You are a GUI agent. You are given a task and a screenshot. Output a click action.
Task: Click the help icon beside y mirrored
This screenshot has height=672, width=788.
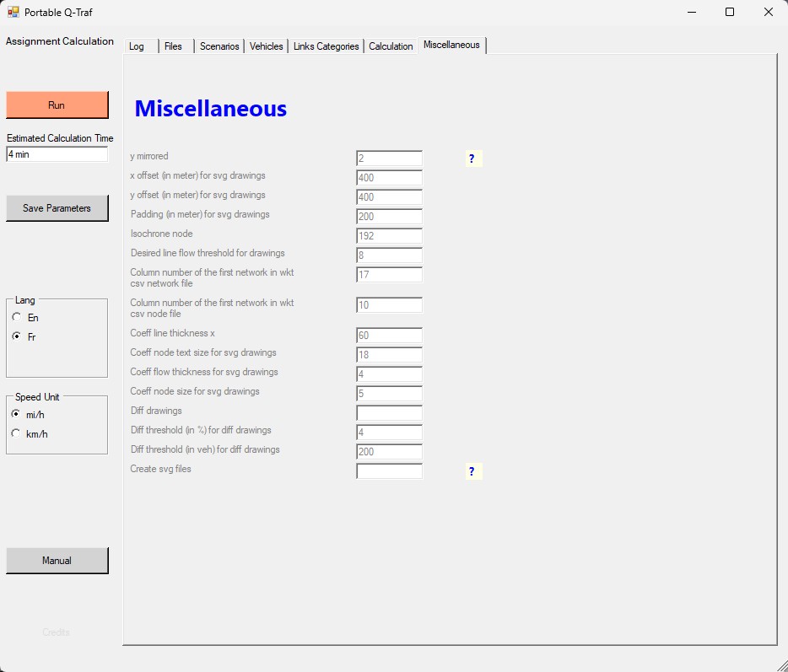[x=472, y=159]
